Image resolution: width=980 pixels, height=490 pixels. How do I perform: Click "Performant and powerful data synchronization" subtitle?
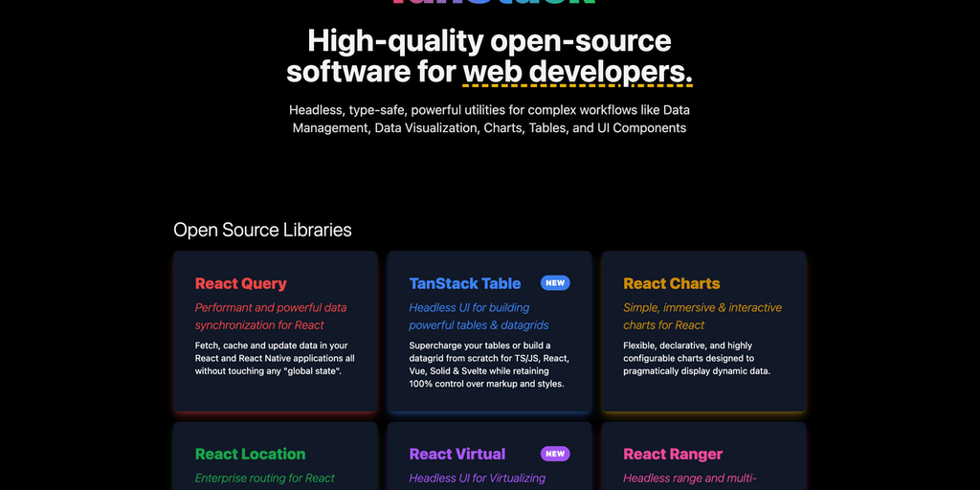pyautogui.click(x=271, y=317)
